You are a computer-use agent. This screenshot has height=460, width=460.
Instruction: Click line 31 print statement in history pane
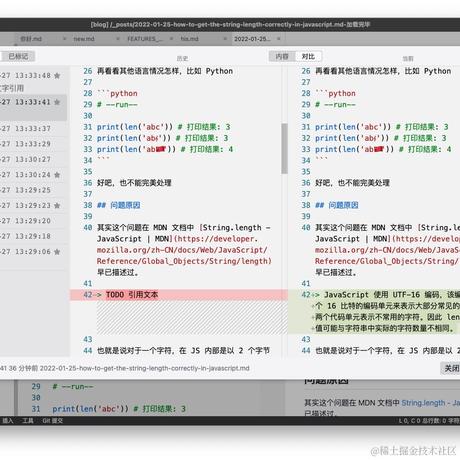164,127
